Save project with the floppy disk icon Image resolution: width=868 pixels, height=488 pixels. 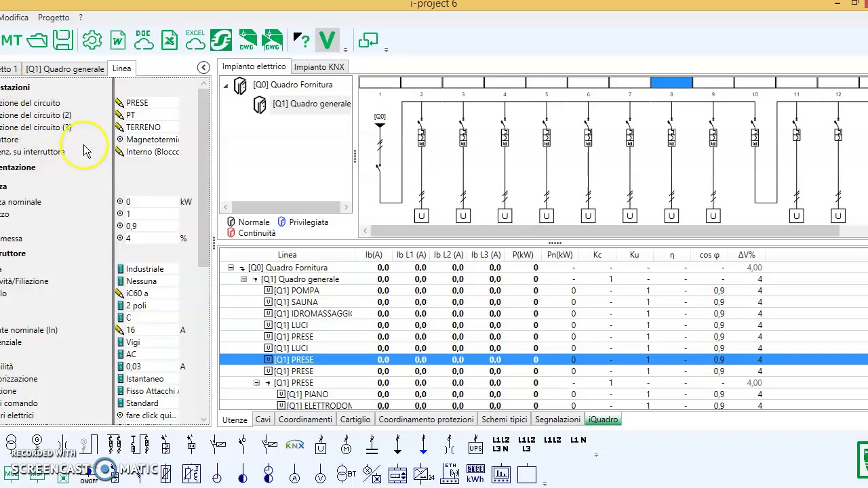click(x=63, y=41)
